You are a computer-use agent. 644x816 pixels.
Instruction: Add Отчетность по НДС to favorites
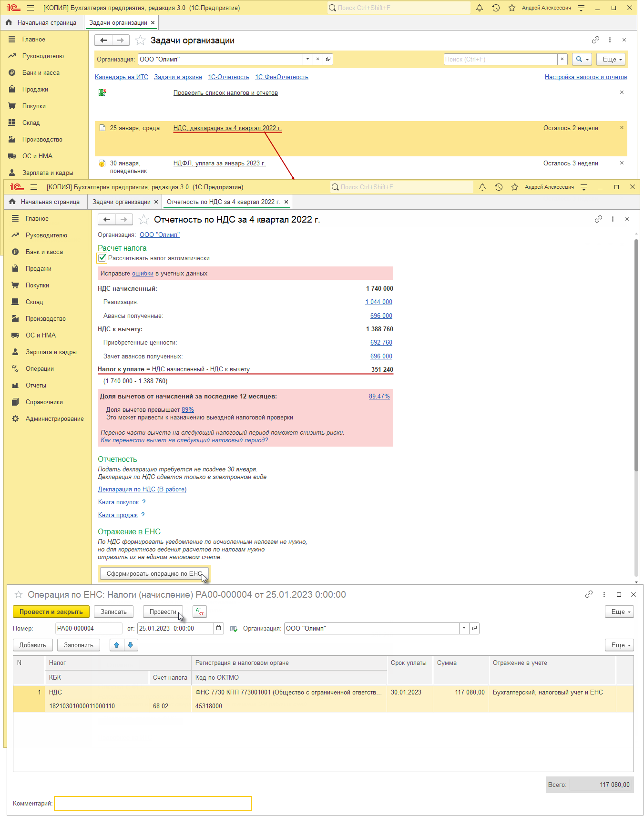click(x=143, y=220)
